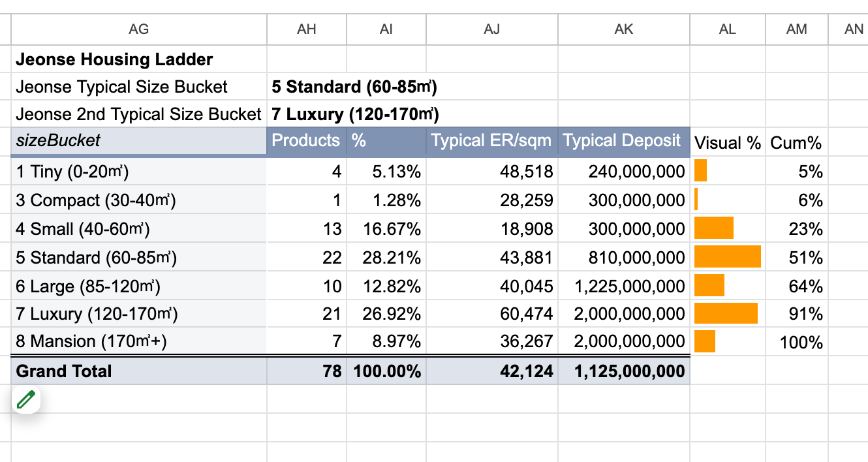This screenshot has height=462, width=868.
Task: Click the '810,000,000' deposit cell
Action: pos(624,258)
